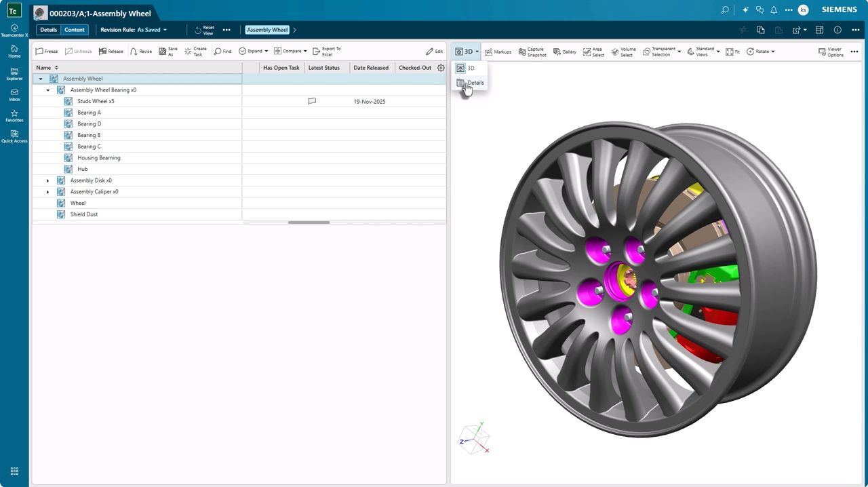Sort by the Name column header

click(x=43, y=68)
